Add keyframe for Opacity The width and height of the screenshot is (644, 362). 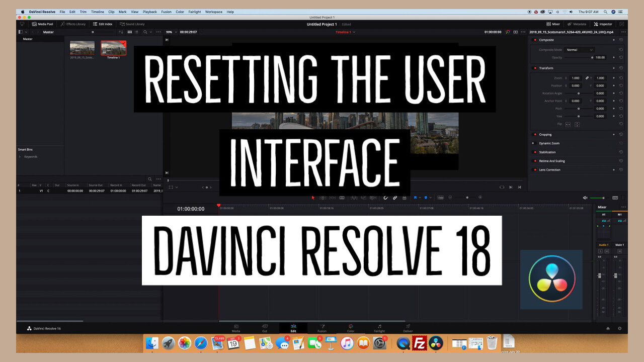614,58
